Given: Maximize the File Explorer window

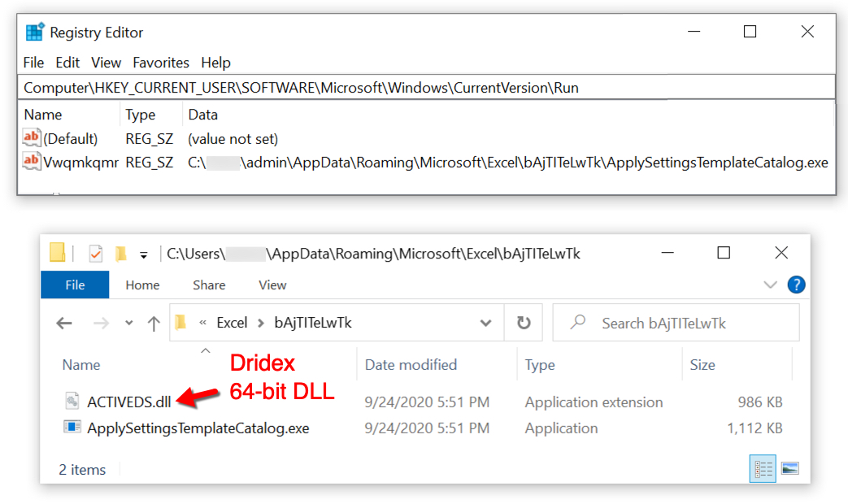Looking at the screenshot, I should pyautogui.click(x=724, y=253).
